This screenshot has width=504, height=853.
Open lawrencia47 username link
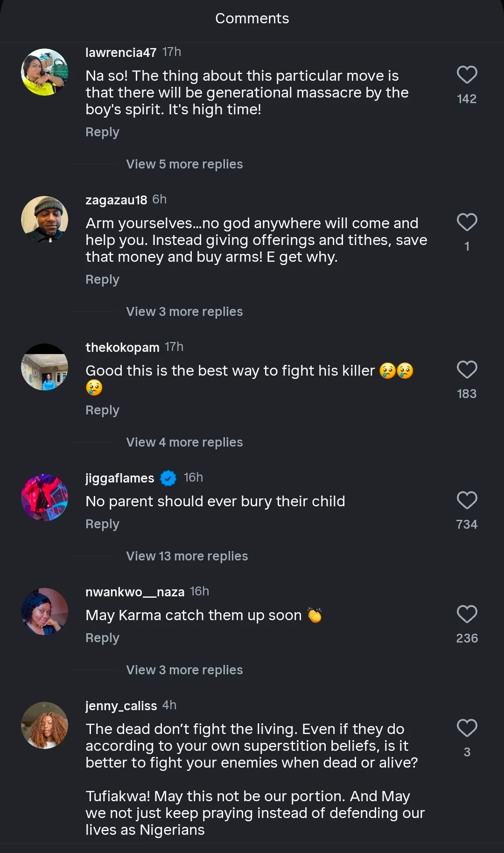click(121, 53)
